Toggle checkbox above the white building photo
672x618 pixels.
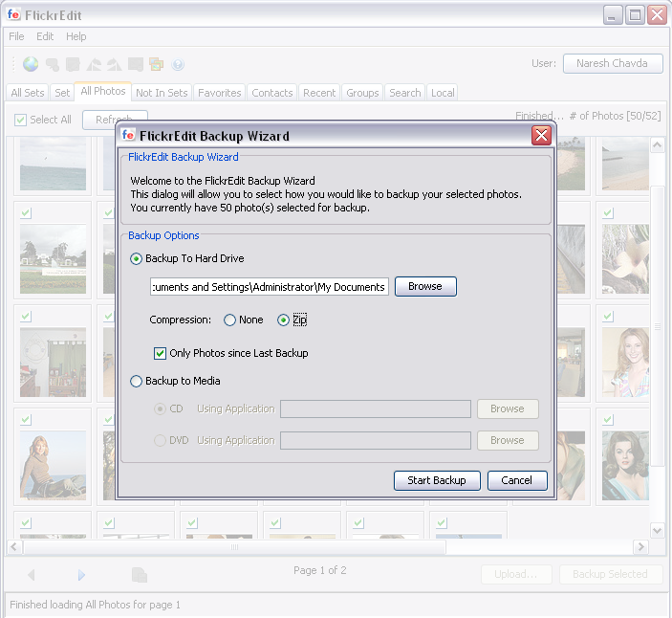pyautogui.click(x=26, y=212)
